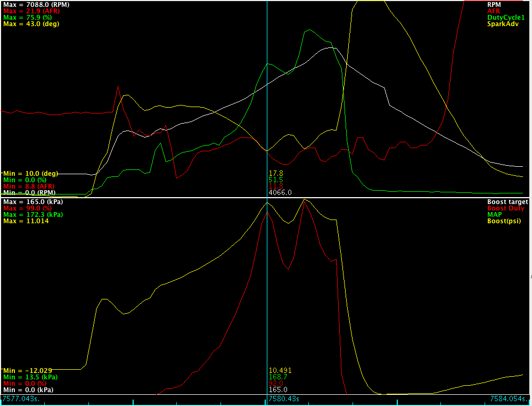This screenshot has height=406, width=532.
Task: Click the Boost Duty legend label
Action: (x=505, y=208)
